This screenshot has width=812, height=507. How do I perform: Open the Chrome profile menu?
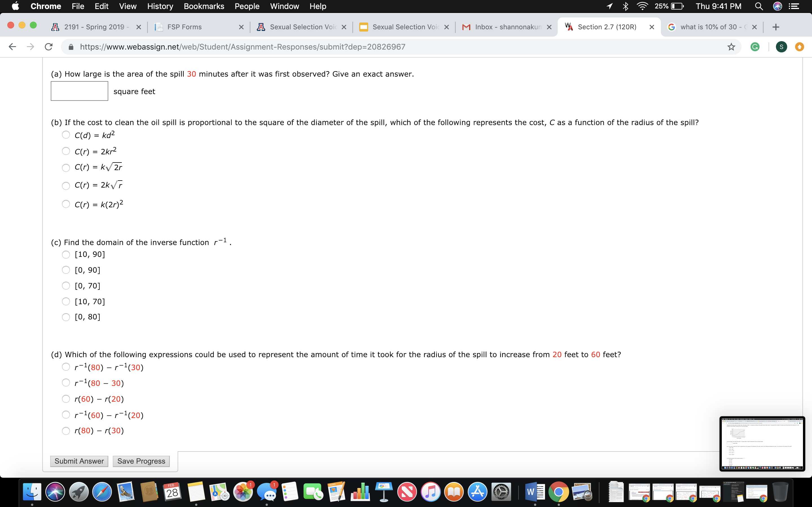click(782, 46)
